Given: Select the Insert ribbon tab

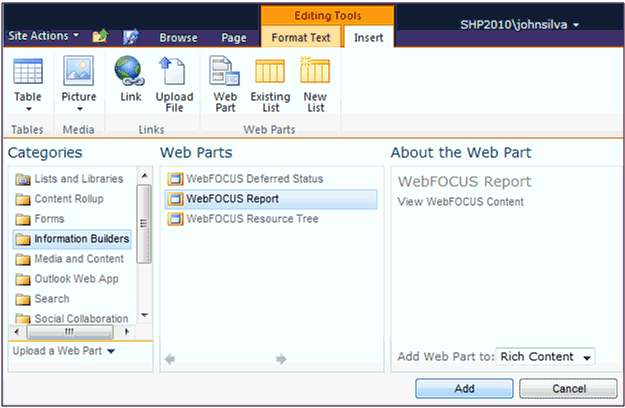Looking at the screenshot, I should (368, 37).
